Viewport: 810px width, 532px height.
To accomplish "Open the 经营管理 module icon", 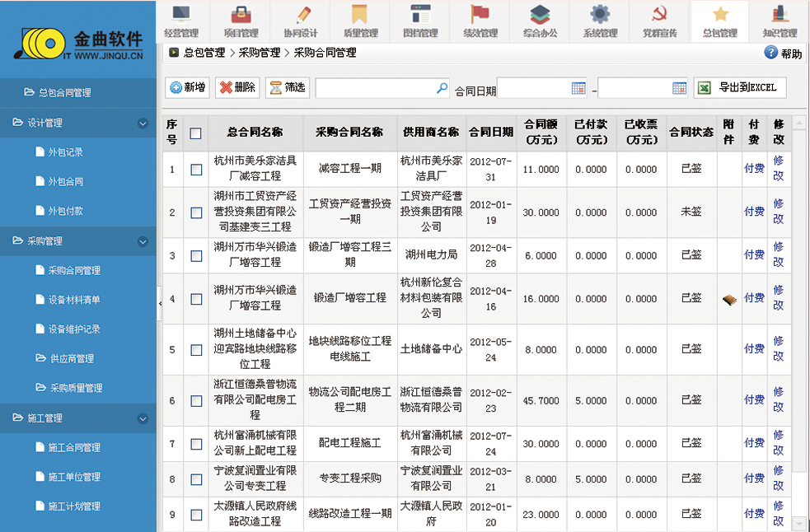I will [x=180, y=15].
